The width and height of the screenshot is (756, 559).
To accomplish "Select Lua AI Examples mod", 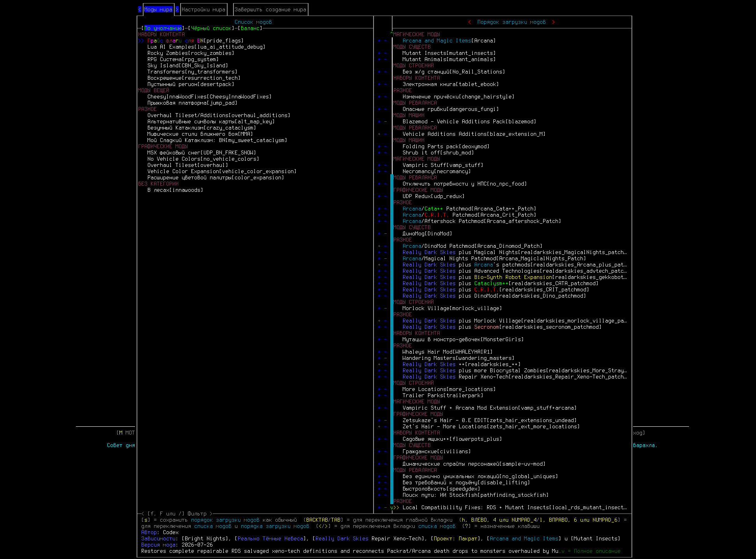I will click(x=207, y=47).
